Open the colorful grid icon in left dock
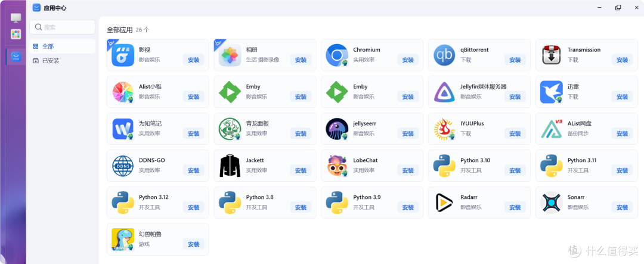Image resolution: width=644 pixels, height=264 pixels. tap(16, 35)
